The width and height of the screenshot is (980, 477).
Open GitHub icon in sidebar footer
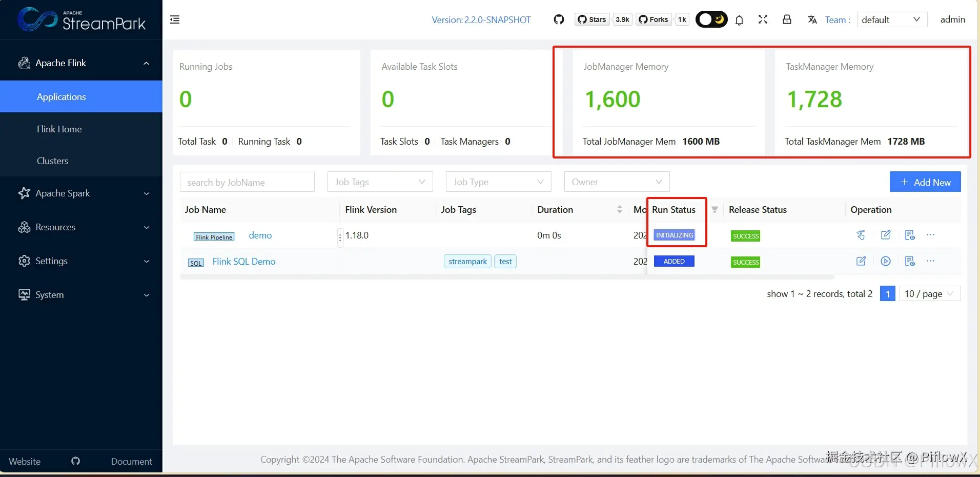pos(75,461)
